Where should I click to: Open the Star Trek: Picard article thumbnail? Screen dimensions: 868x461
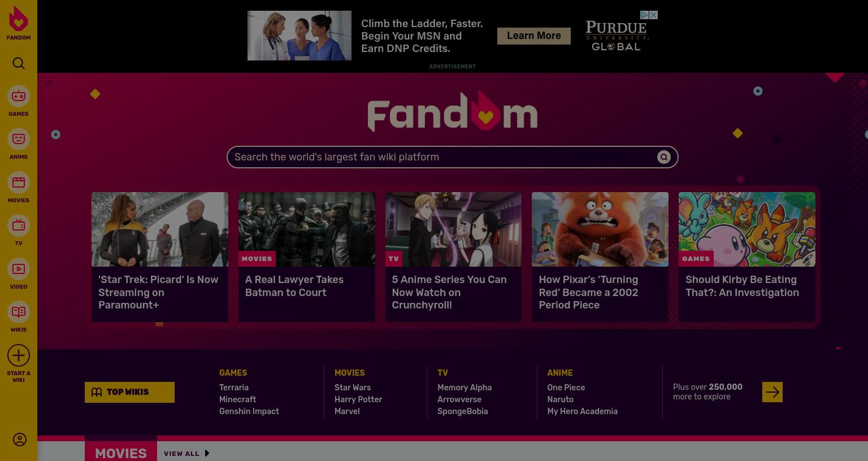click(x=160, y=229)
